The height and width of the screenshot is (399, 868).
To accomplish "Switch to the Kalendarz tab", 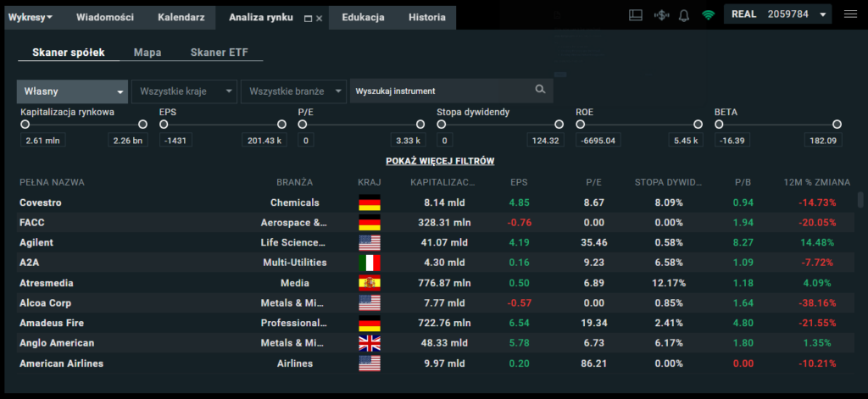I will 181,17.
